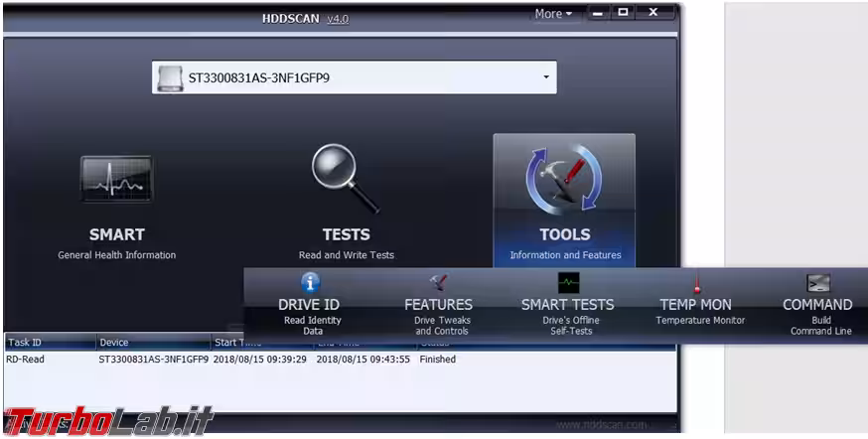Click the TESTS magnifying glass icon

[x=346, y=179]
